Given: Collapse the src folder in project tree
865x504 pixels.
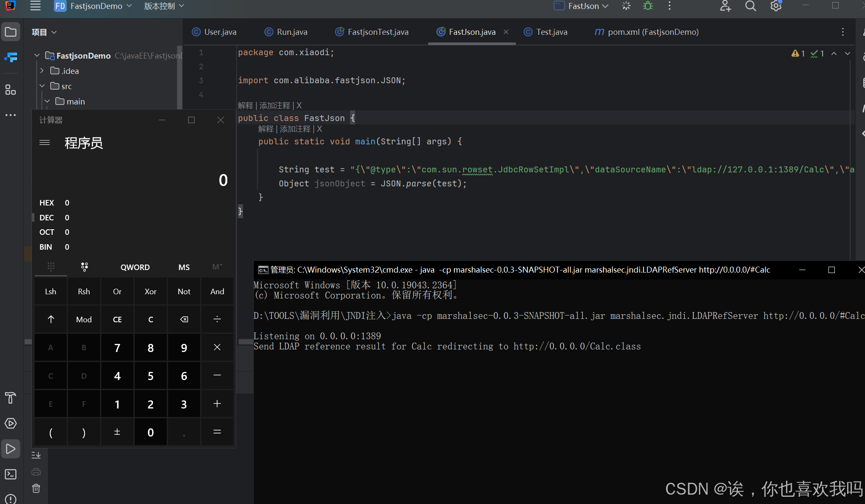Looking at the screenshot, I should [42, 86].
